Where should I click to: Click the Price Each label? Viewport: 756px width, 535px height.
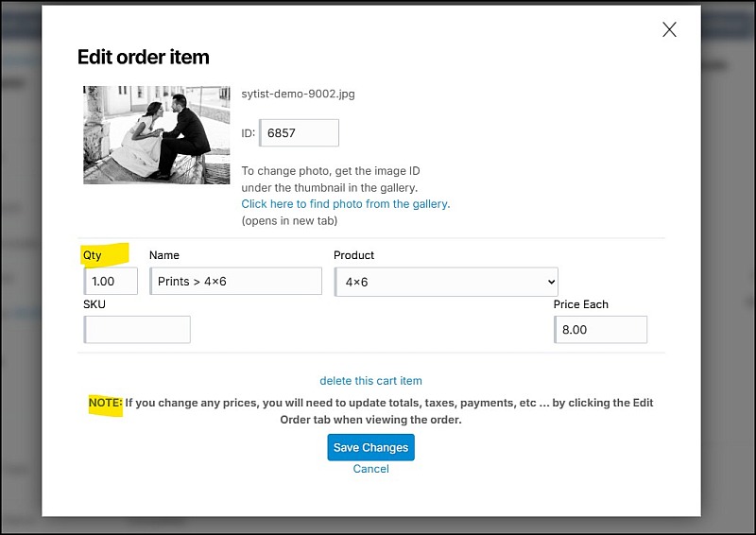pyautogui.click(x=580, y=304)
